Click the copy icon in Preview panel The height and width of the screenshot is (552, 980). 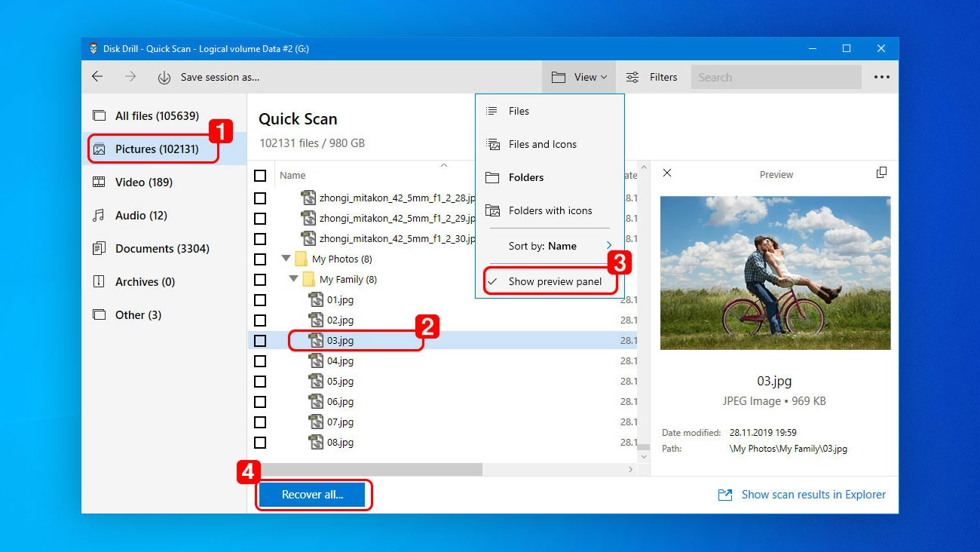(881, 173)
